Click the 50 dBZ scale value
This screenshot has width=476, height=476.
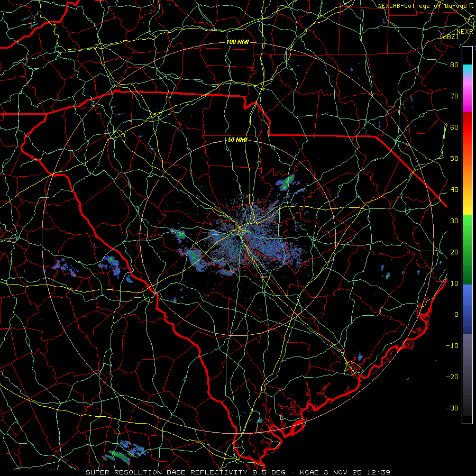pyautogui.click(x=454, y=159)
